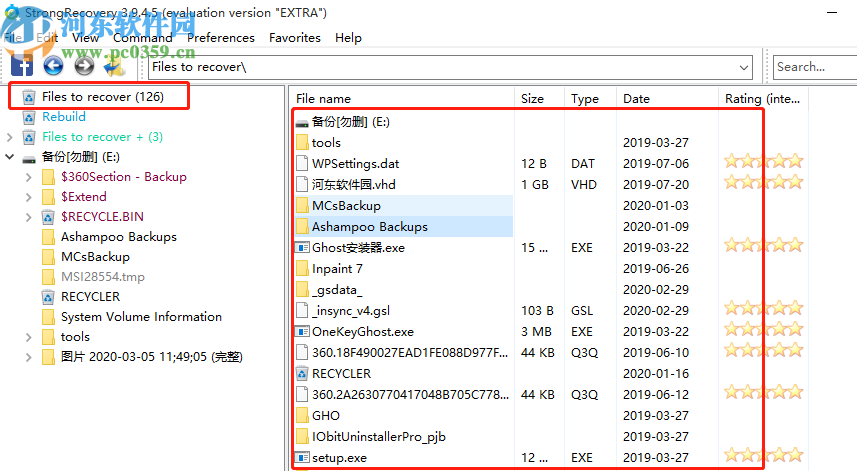Click Ghost安装器.exe application icon
This screenshot has height=471, width=857.
[x=302, y=248]
